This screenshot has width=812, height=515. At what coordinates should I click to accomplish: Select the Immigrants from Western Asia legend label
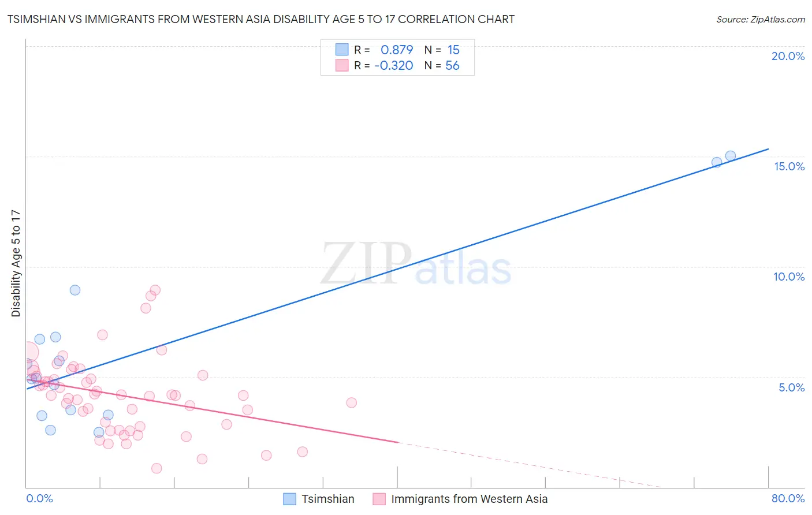pyautogui.click(x=470, y=499)
